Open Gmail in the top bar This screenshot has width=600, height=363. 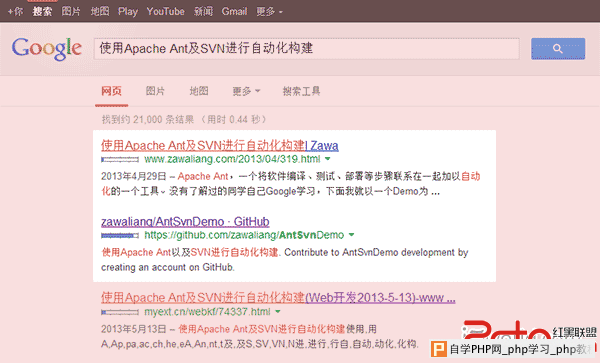click(x=234, y=11)
